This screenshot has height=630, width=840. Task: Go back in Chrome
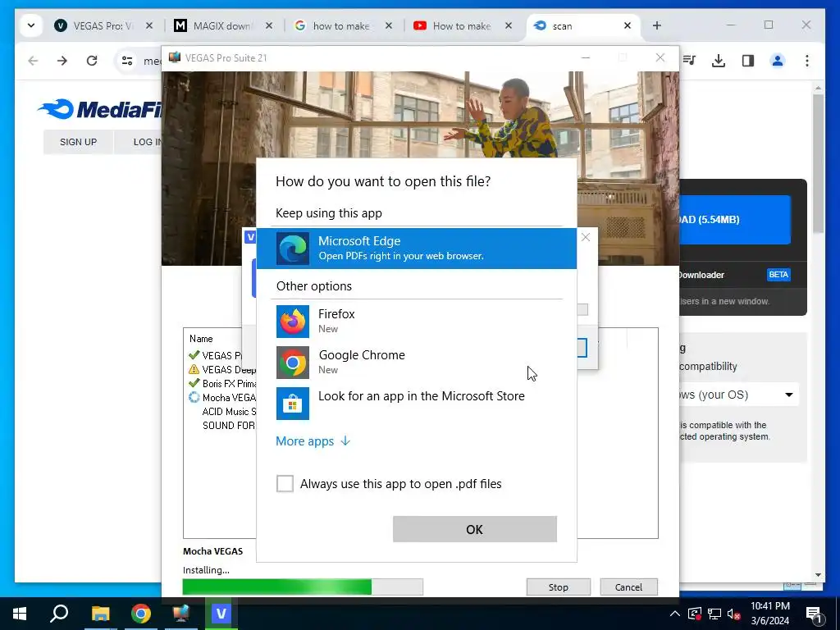point(33,61)
